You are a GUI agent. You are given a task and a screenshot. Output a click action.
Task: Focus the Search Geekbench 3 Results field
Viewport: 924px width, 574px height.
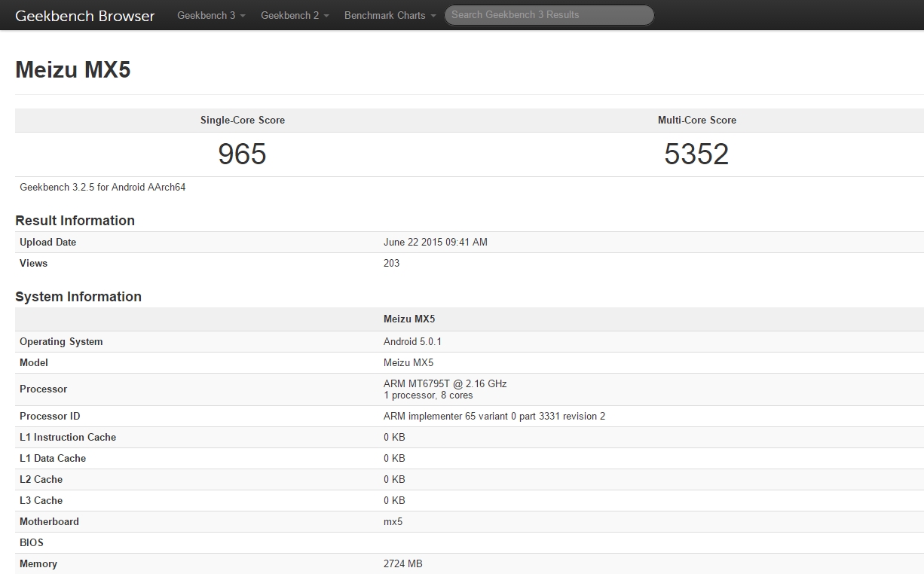[549, 15]
